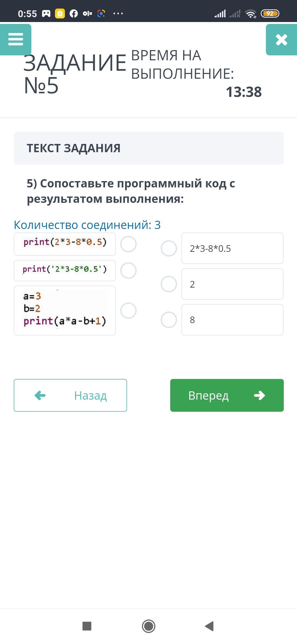The height and width of the screenshot is (644, 297).
Task: Tap the Android back triangle button
Action: (209, 626)
